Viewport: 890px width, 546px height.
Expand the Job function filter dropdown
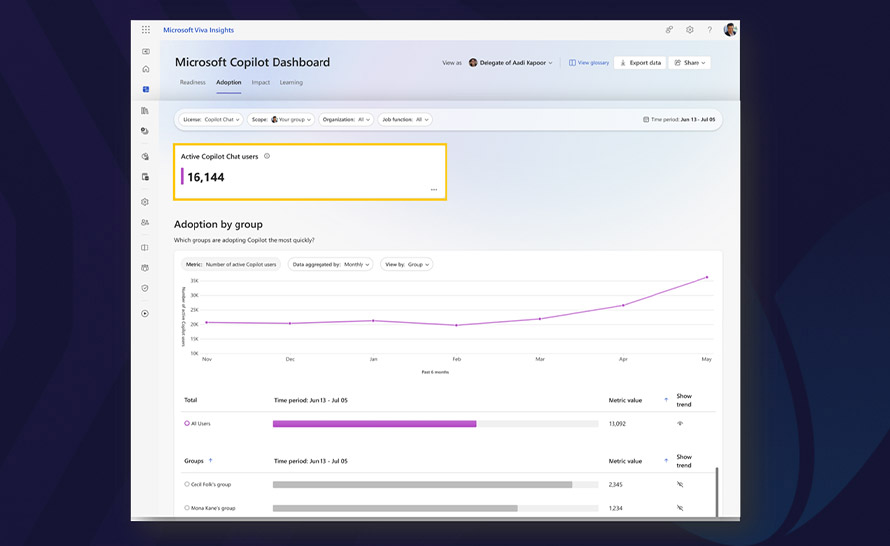406,119
